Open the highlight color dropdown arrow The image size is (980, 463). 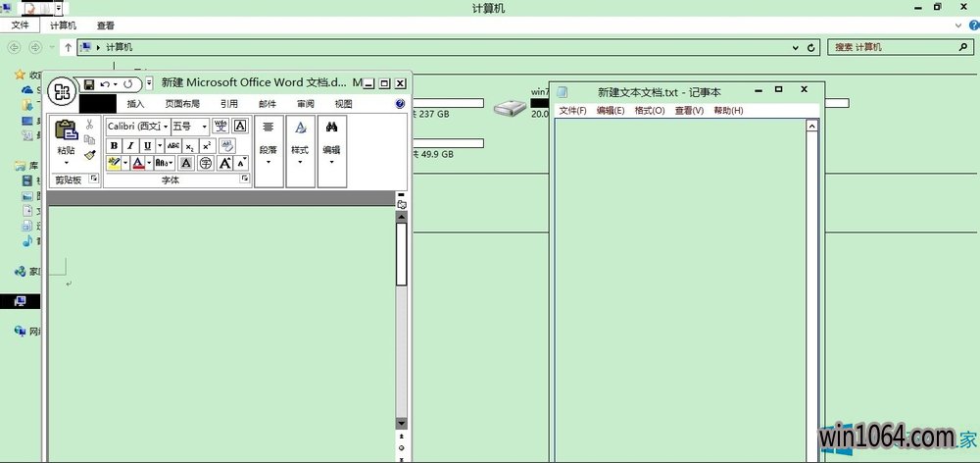[125, 163]
